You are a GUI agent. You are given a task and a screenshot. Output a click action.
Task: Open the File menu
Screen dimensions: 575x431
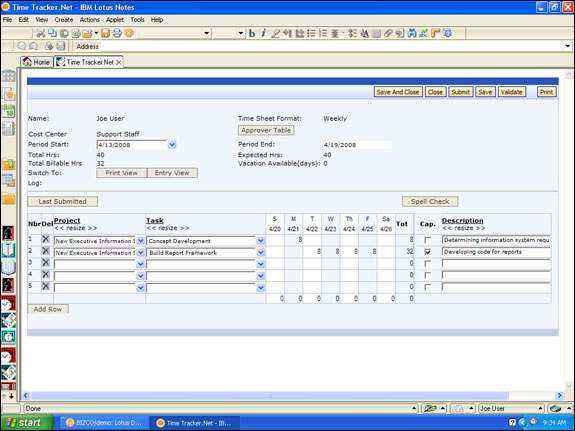tap(7, 20)
